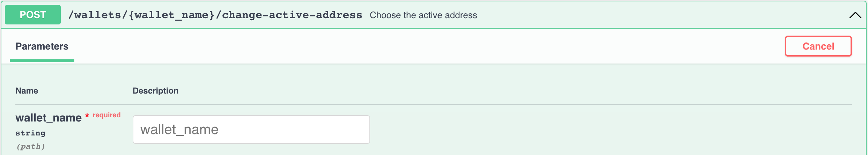Click the change-active-address segment of the path
The height and width of the screenshot is (155, 868).
coord(292,15)
